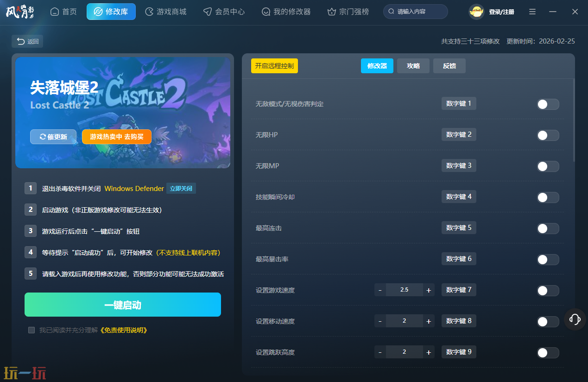Click the 设置跳跃高度 value field
Image resolution: width=588 pixels, height=382 pixels.
click(x=405, y=352)
